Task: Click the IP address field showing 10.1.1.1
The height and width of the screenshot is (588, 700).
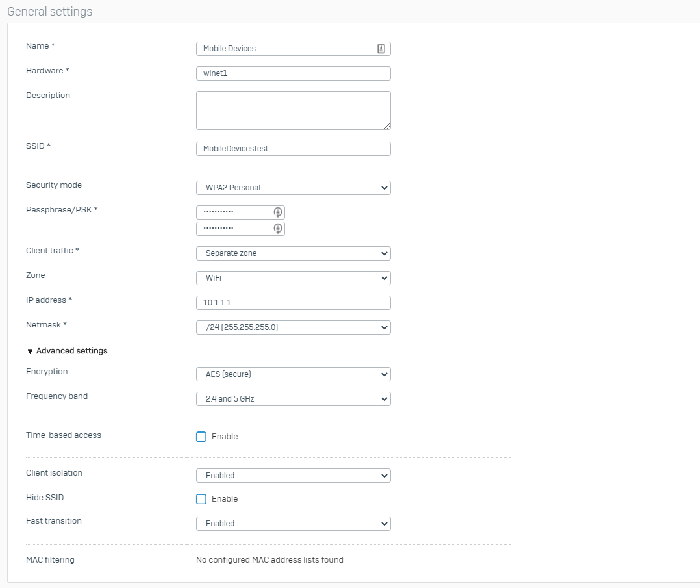Action: coord(293,302)
